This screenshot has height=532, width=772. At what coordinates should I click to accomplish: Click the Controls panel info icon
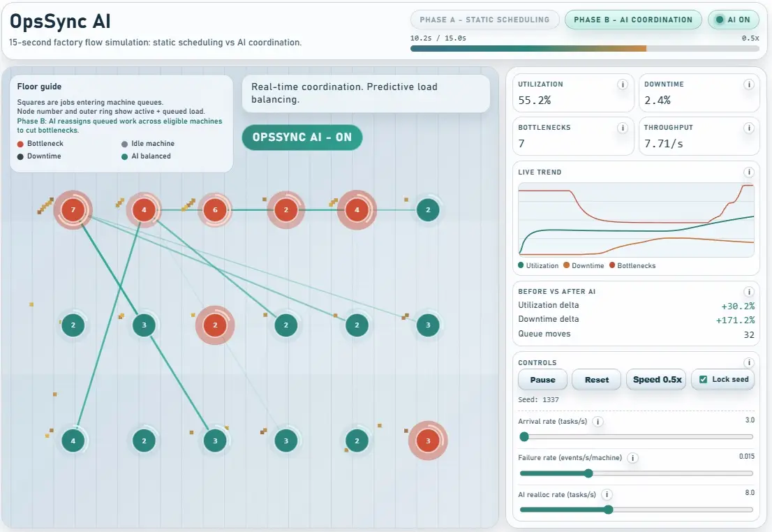point(748,362)
